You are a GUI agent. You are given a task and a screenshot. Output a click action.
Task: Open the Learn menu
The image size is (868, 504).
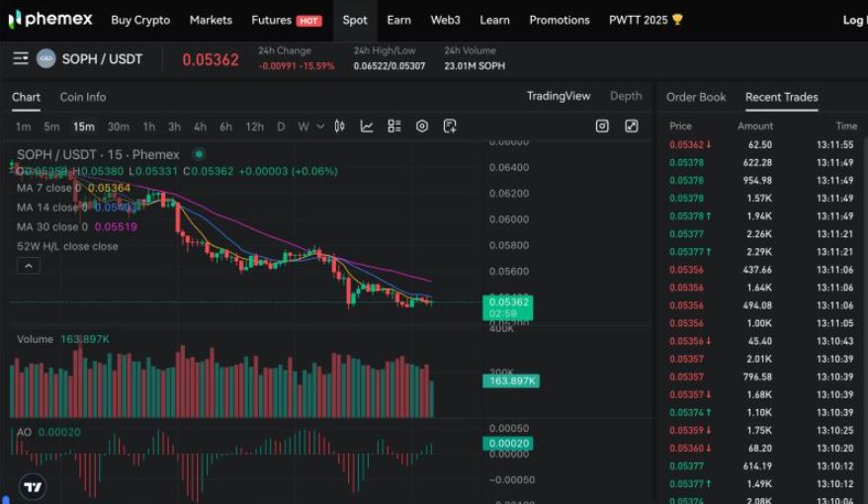[495, 20]
